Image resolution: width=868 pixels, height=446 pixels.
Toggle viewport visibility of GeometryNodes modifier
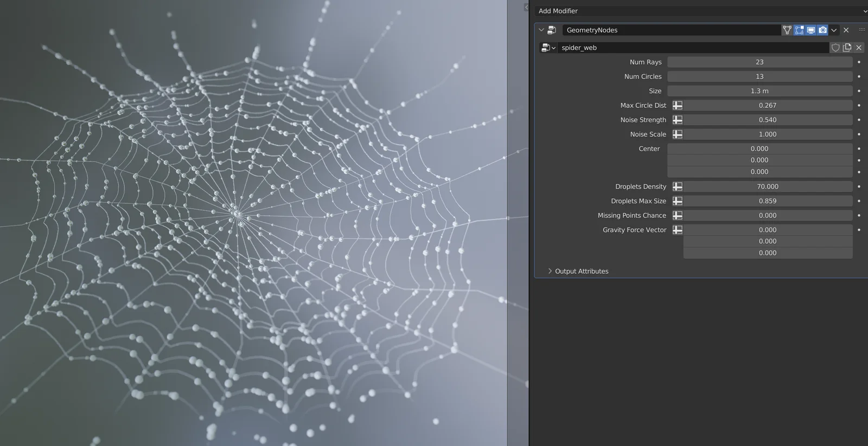811,30
